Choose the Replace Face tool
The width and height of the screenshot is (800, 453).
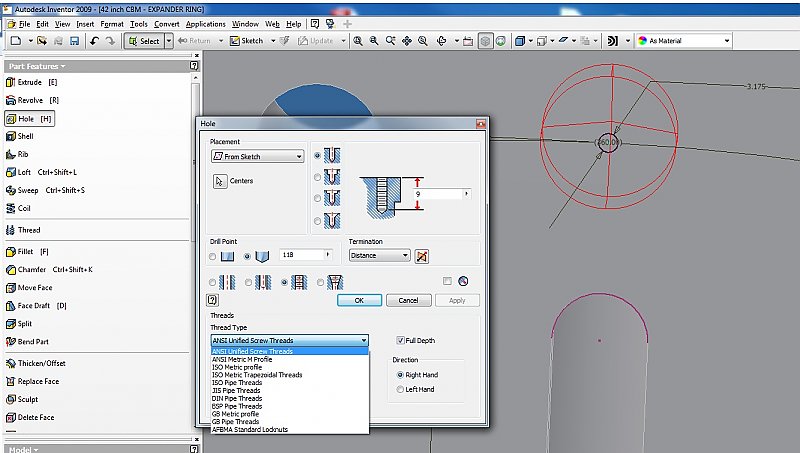(33, 381)
